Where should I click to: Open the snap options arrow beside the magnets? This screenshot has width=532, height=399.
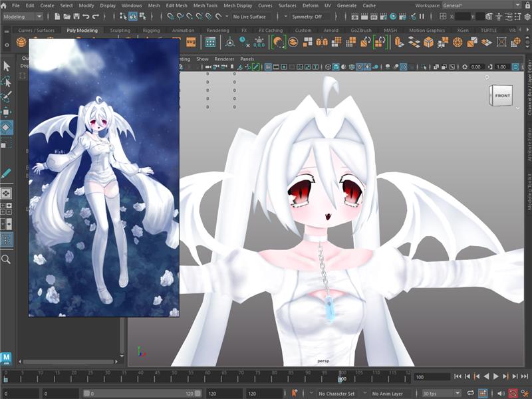227,16
